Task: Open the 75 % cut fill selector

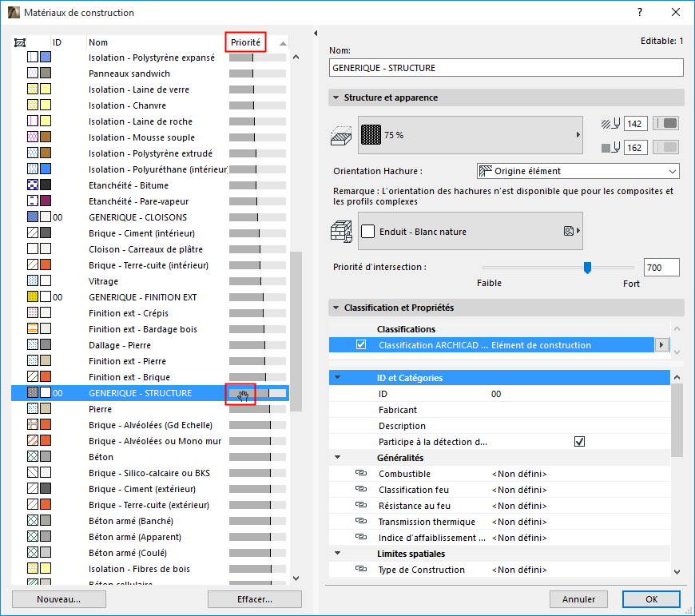Action: tap(471, 135)
